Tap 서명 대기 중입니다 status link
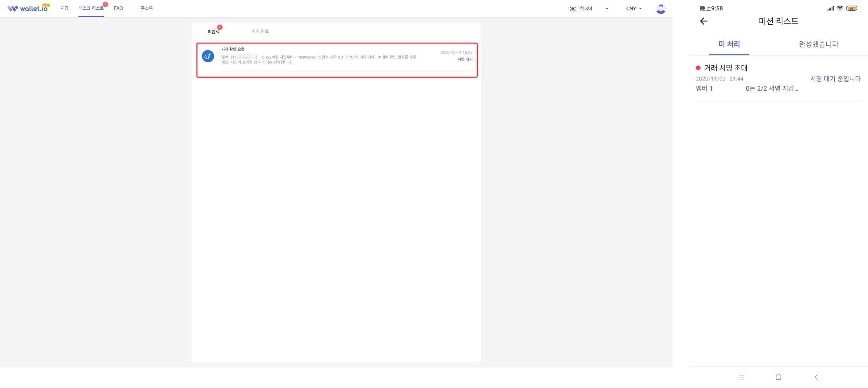868x388 pixels. (x=835, y=79)
